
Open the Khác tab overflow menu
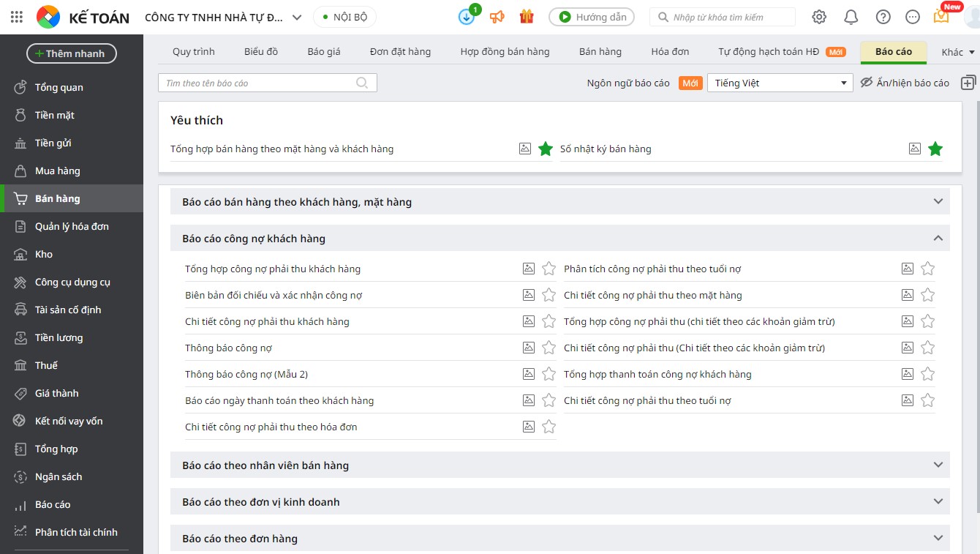point(958,52)
